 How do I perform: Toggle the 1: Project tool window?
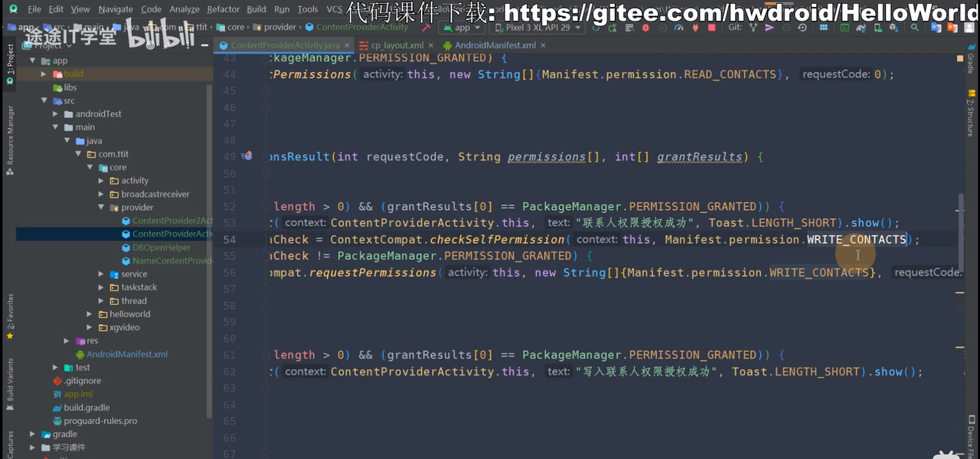tap(10, 64)
